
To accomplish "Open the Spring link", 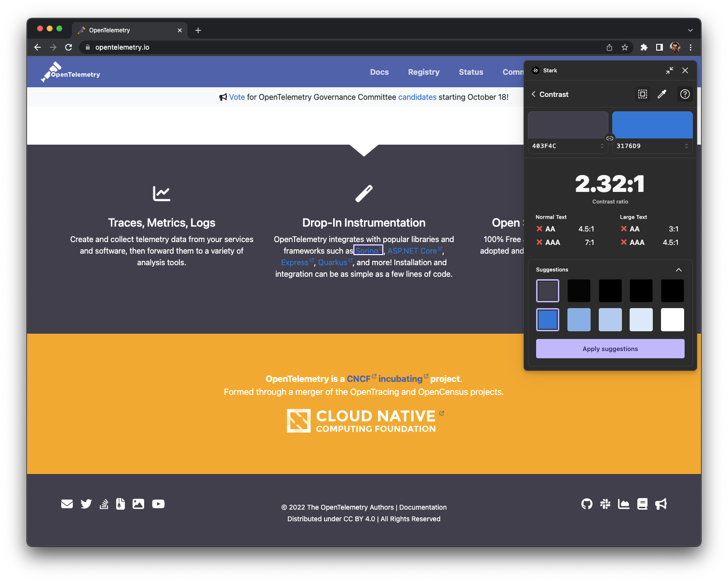I will click(x=368, y=251).
